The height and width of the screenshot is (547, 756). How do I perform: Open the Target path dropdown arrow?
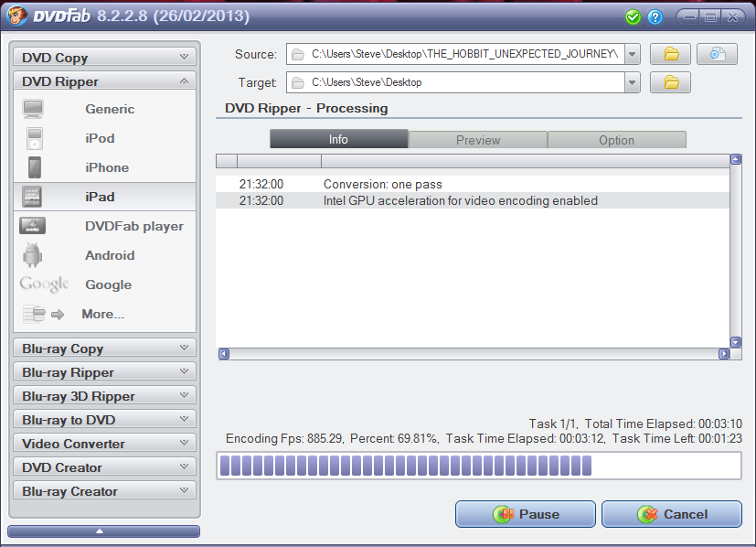tap(632, 82)
